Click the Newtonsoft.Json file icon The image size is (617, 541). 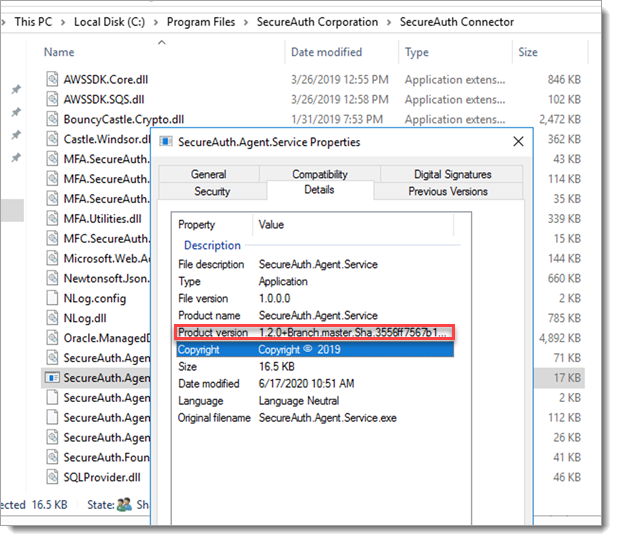click(53, 278)
